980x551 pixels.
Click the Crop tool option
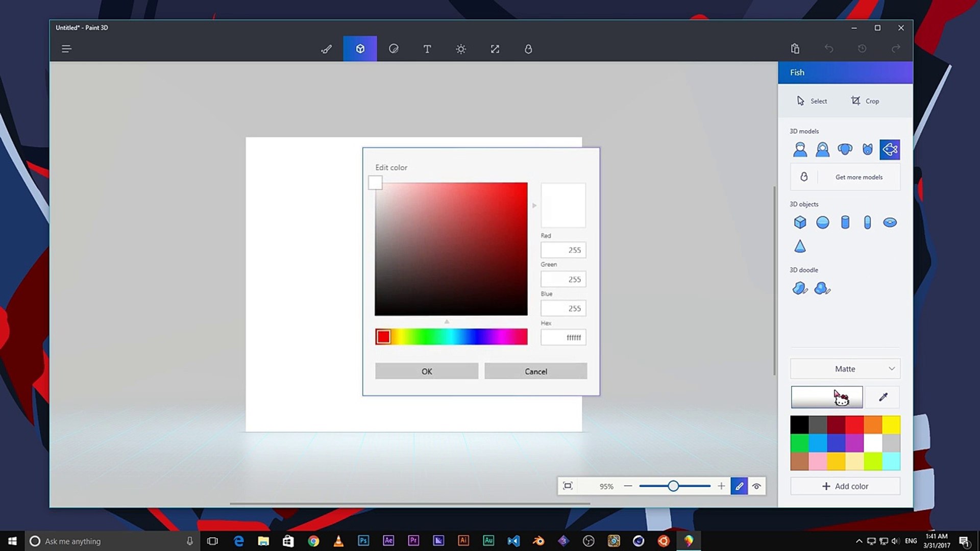[865, 101]
